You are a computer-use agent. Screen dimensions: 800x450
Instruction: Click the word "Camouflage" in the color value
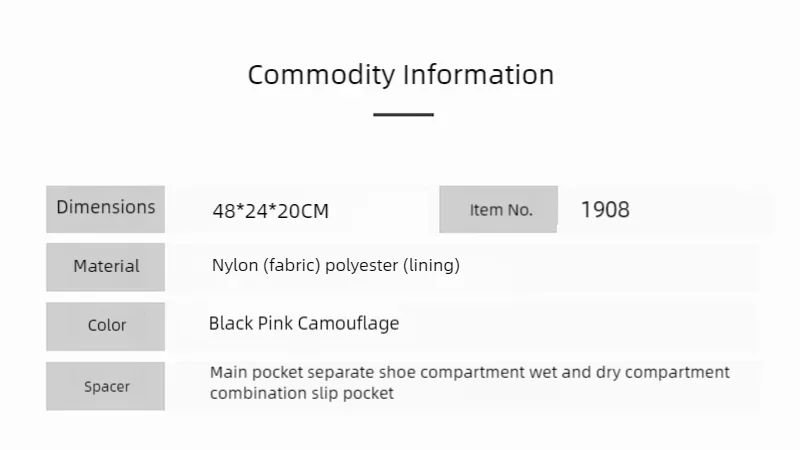[350, 323]
